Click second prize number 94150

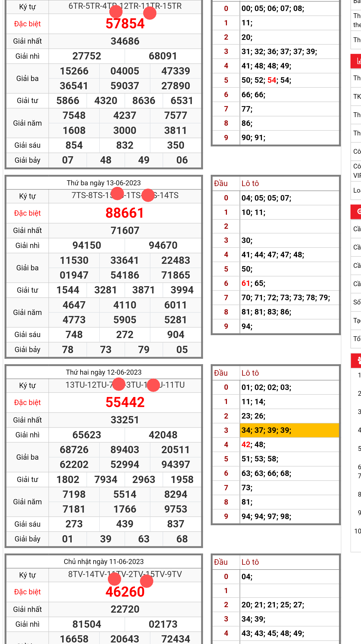[x=87, y=246]
